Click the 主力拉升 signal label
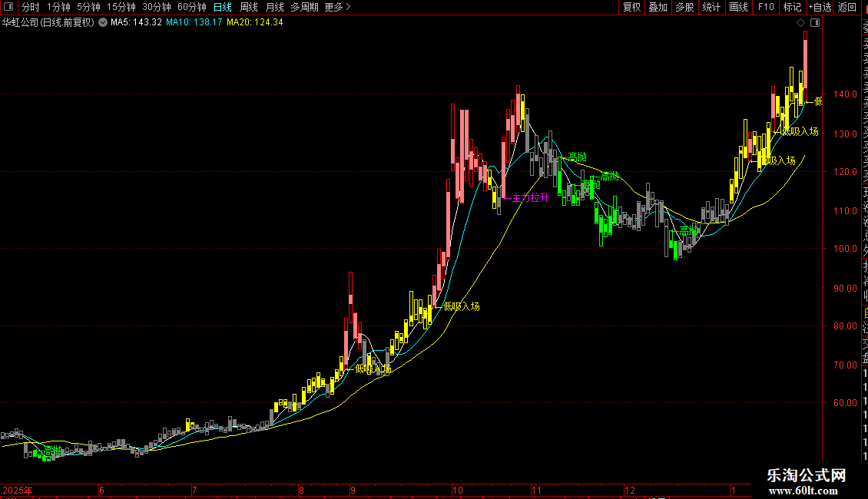 click(x=530, y=197)
